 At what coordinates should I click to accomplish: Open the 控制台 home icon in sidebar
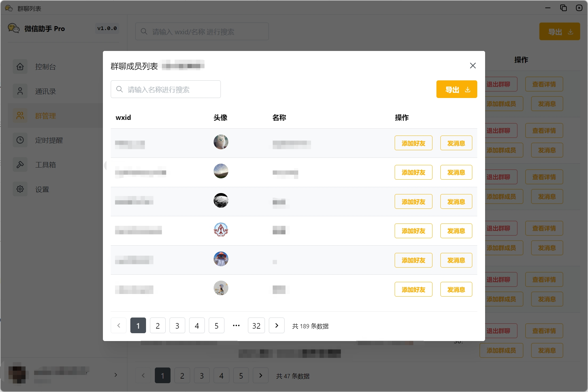[x=20, y=67]
